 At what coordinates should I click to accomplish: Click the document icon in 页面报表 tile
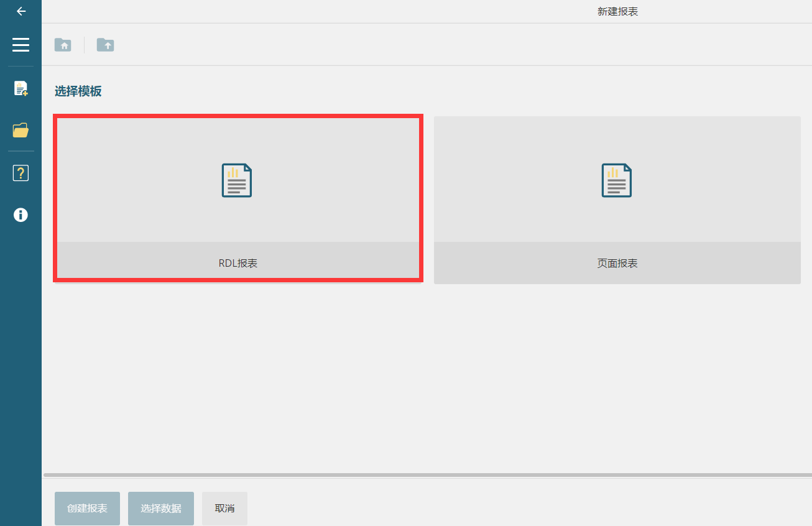pos(617,180)
